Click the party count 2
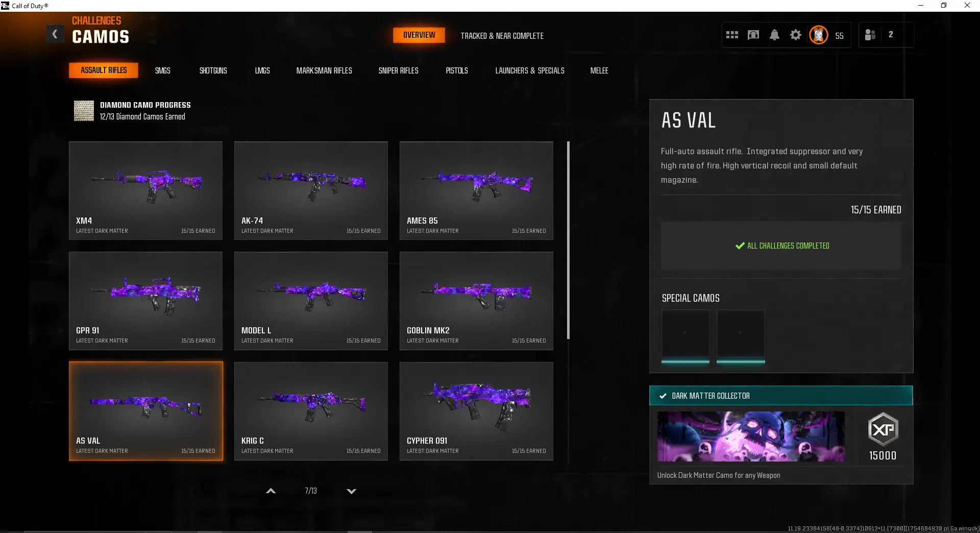 tap(891, 35)
